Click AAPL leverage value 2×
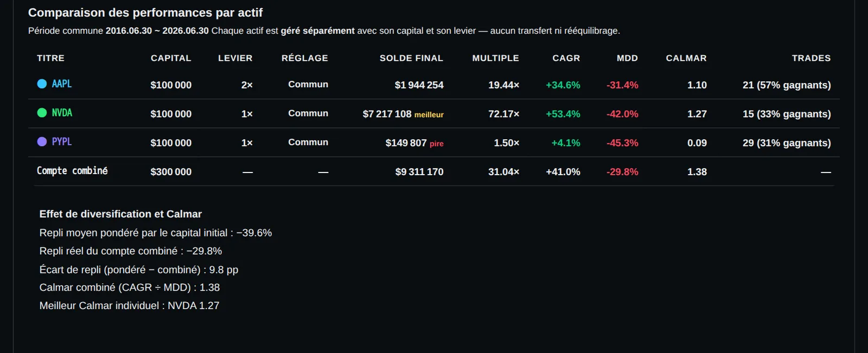Viewport: 868px width, 353px height. [247, 85]
